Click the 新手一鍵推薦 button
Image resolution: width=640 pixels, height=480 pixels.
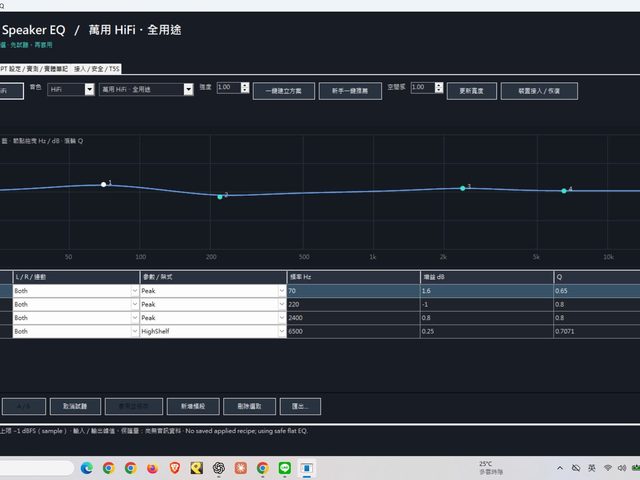350,91
